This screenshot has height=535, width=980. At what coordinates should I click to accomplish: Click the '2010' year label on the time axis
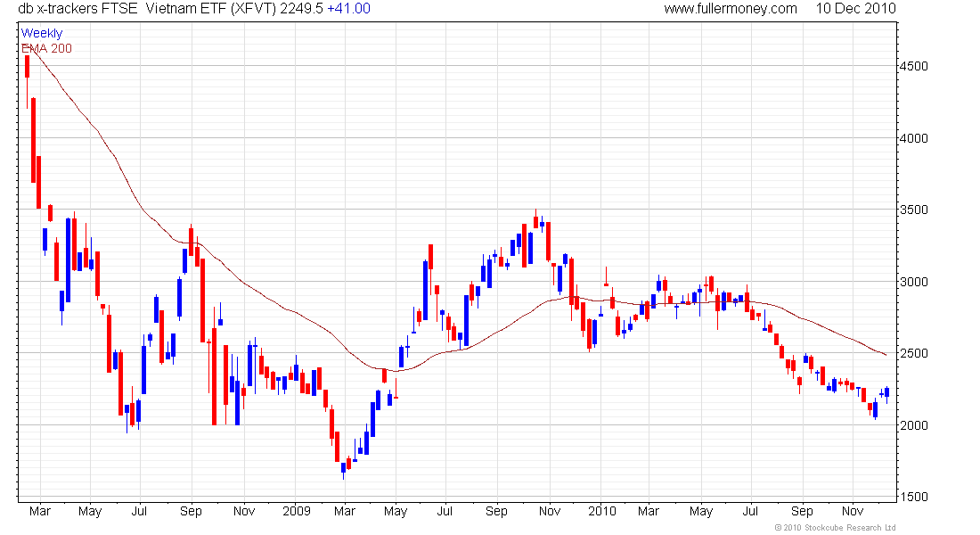(x=602, y=511)
